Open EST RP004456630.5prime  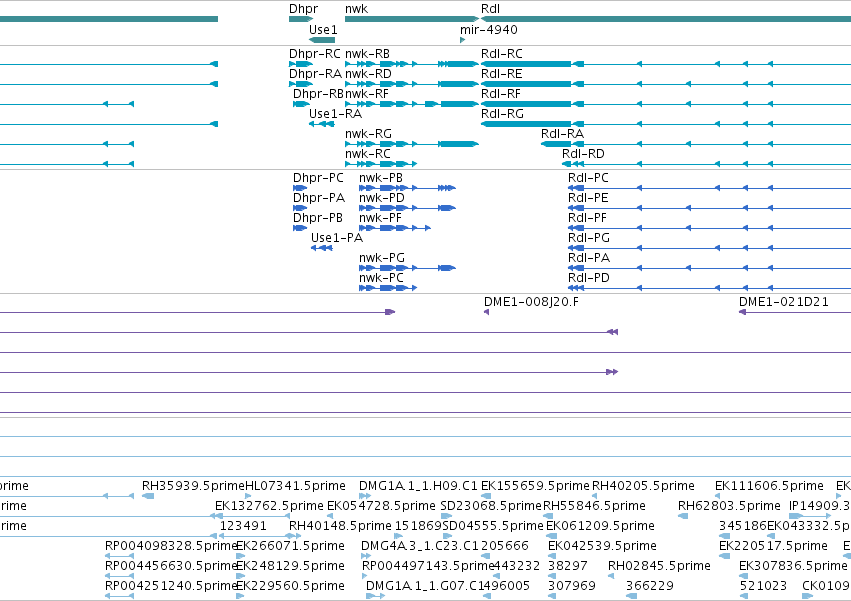tap(172, 566)
